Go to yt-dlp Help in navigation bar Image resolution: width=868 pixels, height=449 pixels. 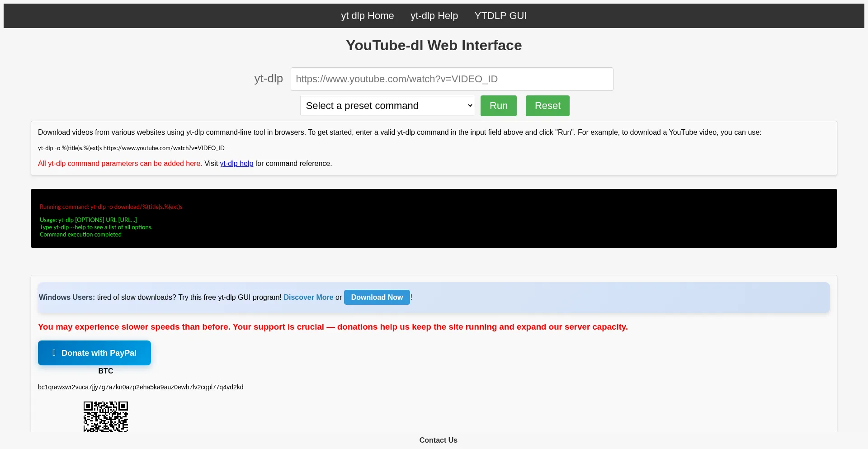[434, 16]
